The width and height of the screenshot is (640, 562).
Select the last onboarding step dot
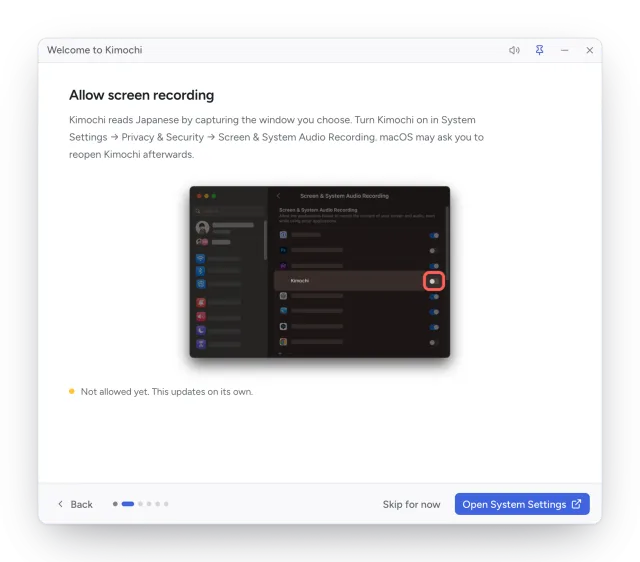click(166, 504)
